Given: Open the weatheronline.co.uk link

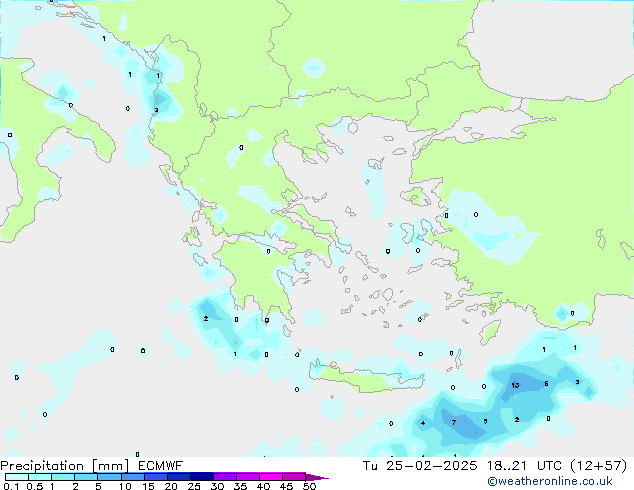Looking at the screenshot, I should coord(550,481).
